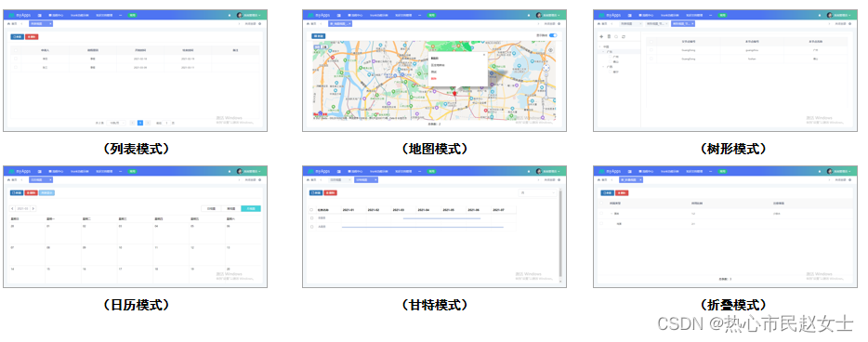The image size is (868, 342).
Task: Click the bell icon in 列表模式 screenshot
Action: [230, 16]
